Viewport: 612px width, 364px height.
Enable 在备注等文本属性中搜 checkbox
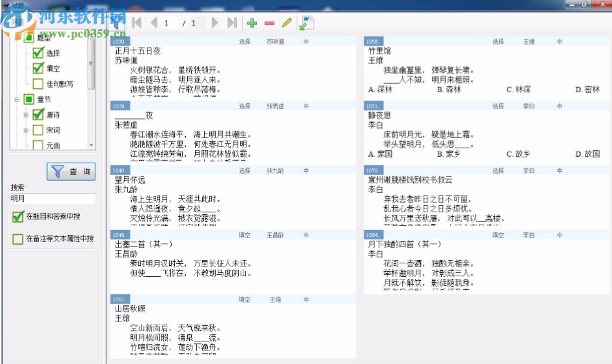coord(18,239)
